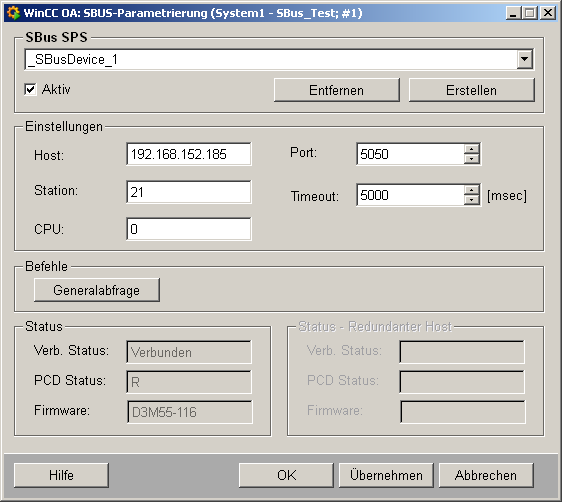Uncheck the Aktiv checkbox
Image resolution: width=562 pixels, height=502 pixels.
pyautogui.click(x=30, y=89)
